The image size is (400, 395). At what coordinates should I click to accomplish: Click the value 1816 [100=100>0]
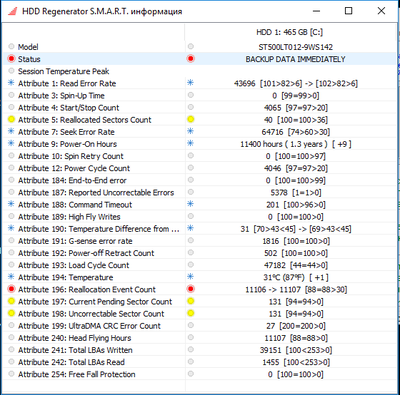(x=296, y=241)
